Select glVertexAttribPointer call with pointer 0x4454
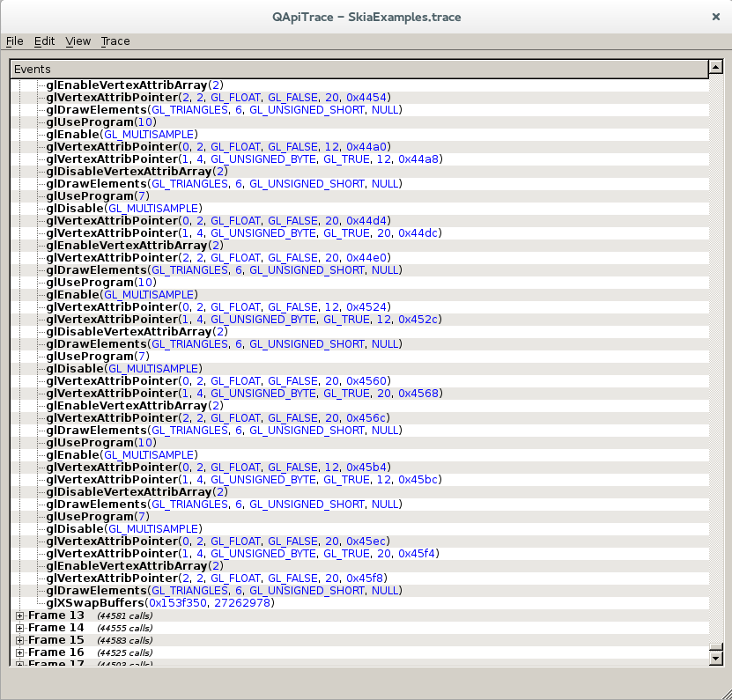 218,98
